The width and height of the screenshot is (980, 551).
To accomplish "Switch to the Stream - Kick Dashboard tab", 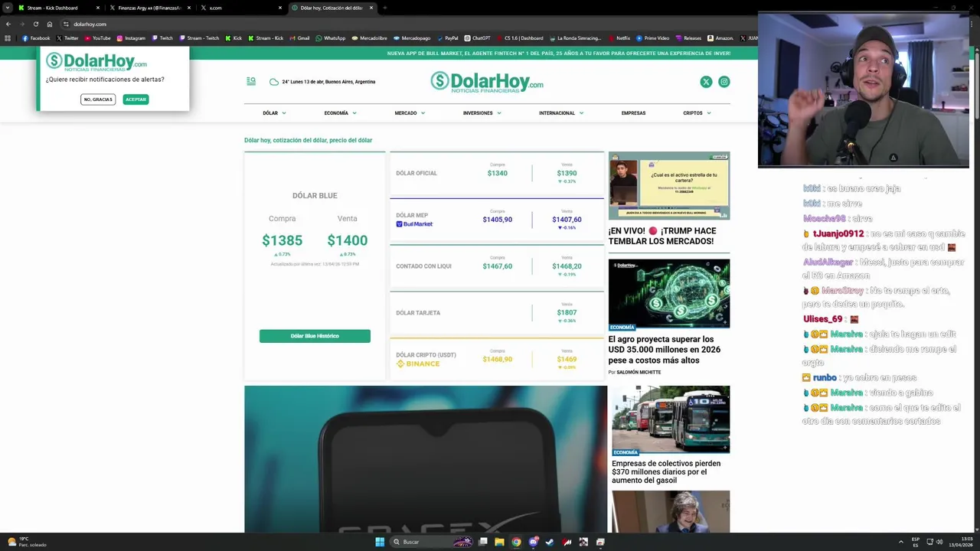I will tap(60, 8).
